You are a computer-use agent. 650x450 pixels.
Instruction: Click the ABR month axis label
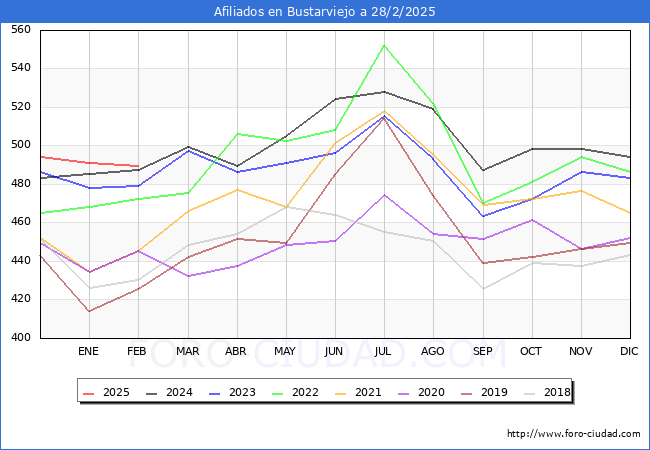[236, 351]
